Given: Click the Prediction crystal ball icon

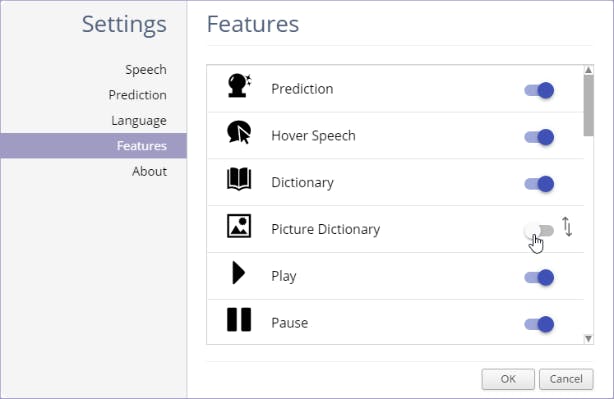Looking at the screenshot, I should pyautogui.click(x=239, y=85).
